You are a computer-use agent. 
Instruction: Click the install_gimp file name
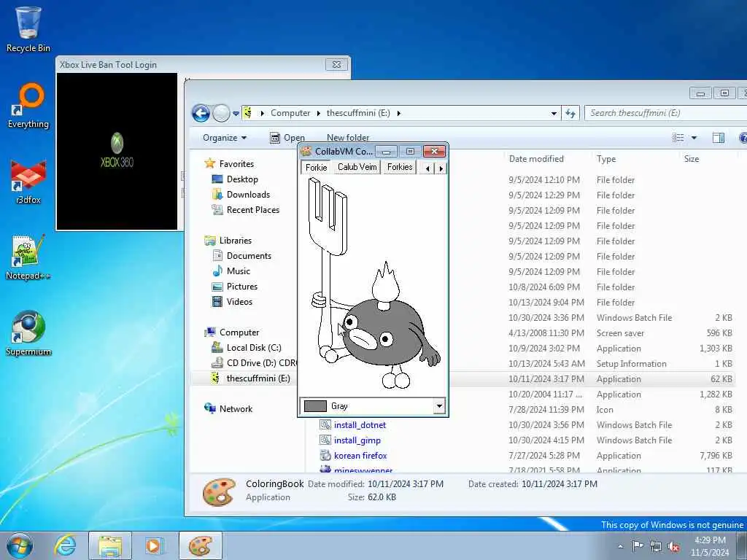357,440
